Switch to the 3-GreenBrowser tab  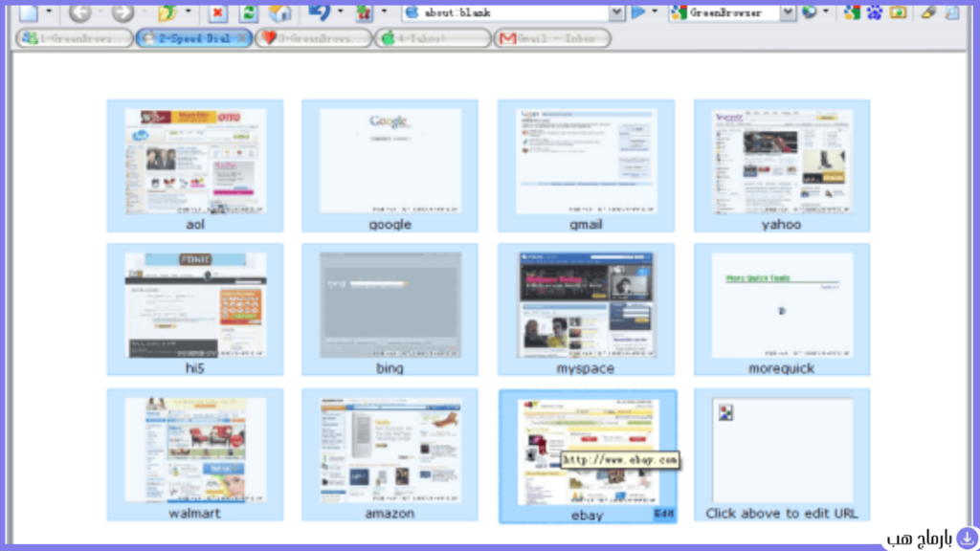click(x=313, y=38)
